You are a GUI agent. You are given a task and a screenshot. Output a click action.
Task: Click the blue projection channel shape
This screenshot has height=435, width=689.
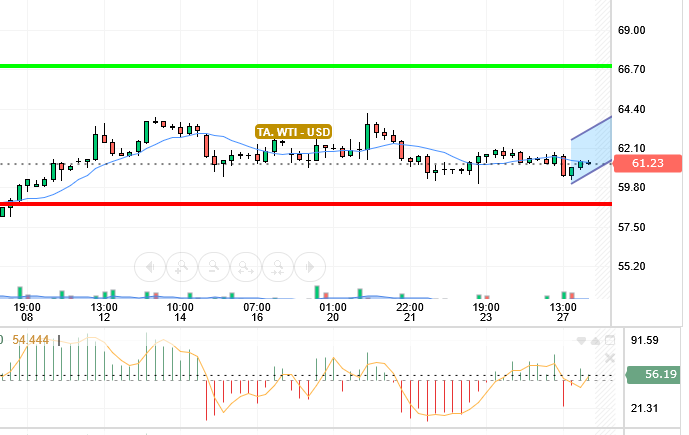tap(591, 150)
